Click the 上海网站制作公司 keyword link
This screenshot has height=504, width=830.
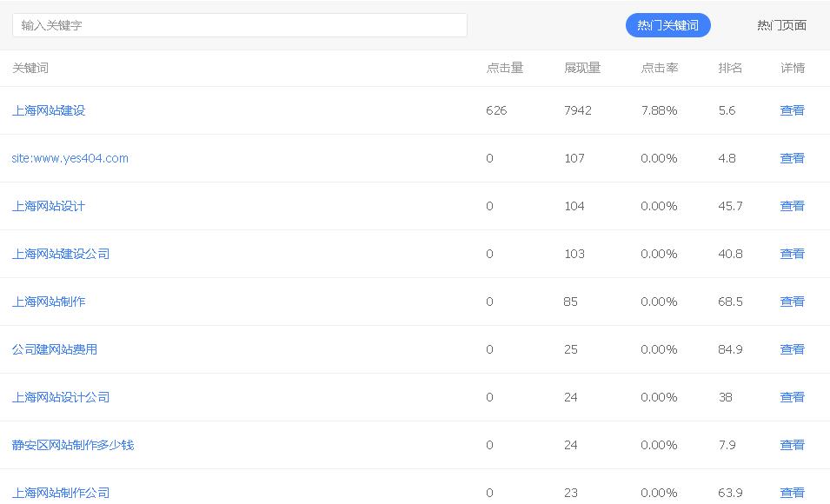coord(61,493)
